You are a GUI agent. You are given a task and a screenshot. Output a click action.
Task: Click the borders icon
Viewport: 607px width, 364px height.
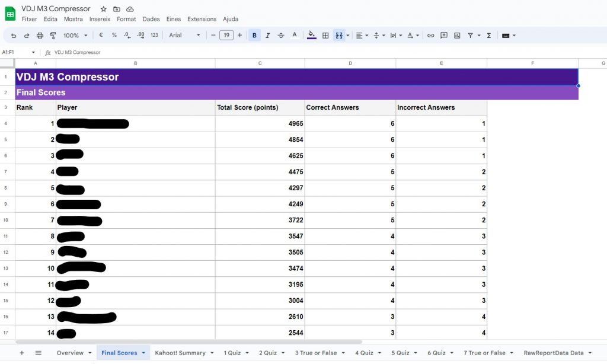pyautogui.click(x=325, y=36)
